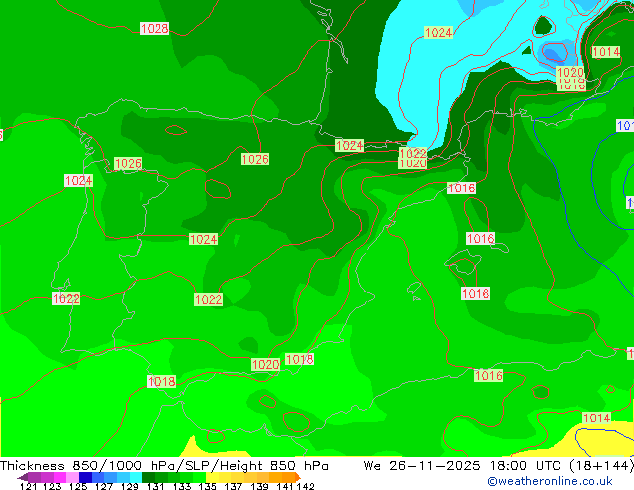Viewport: 634px width, 490px height.
Task: Click the orange right arrow end of legend
Action: (x=298, y=477)
